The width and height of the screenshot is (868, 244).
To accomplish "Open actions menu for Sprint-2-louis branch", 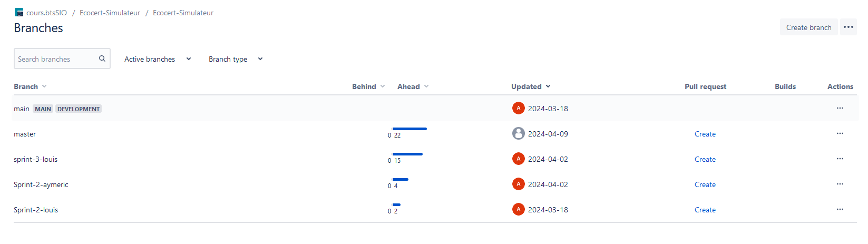I will click(x=840, y=209).
